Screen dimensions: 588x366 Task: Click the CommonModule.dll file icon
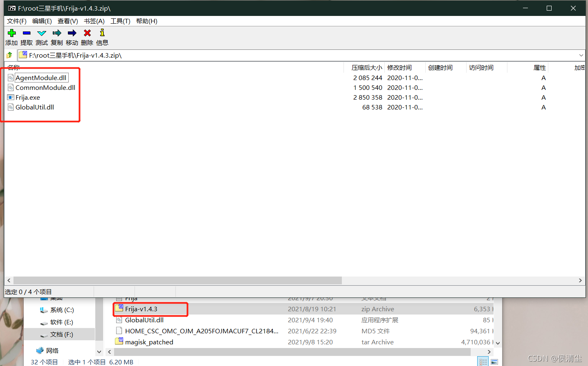(11, 87)
